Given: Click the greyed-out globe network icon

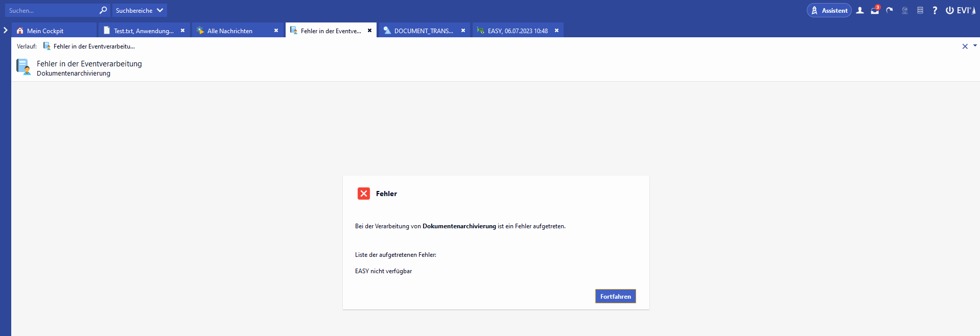Looking at the screenshot, I should [x=904, y=10].
